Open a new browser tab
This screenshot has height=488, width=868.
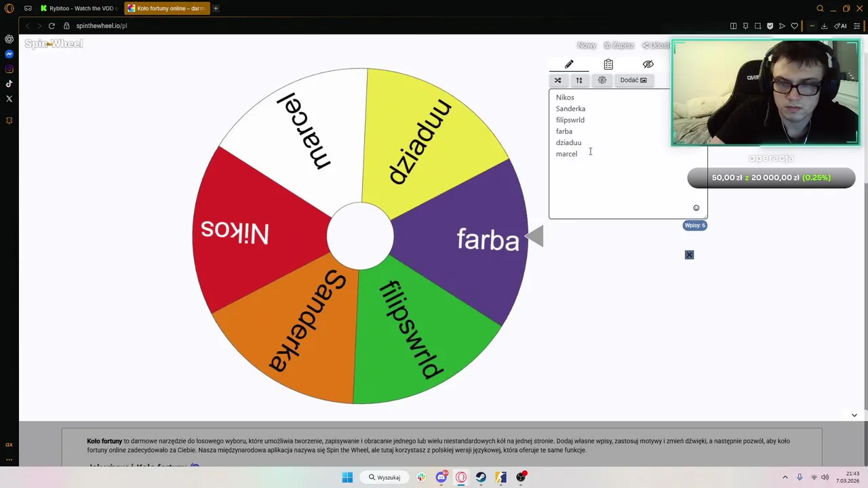point(216,9)
